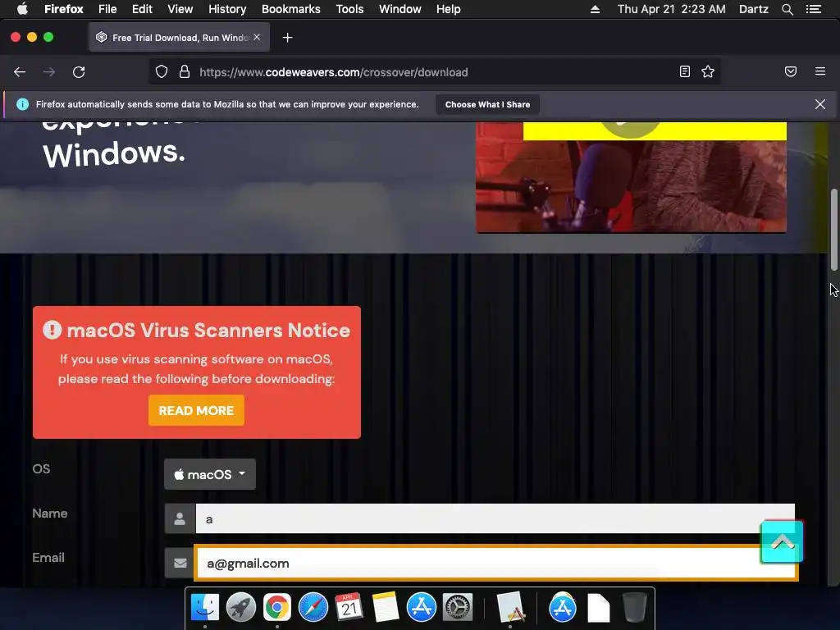The width and height of the screenshot is (840, 630).
Task: Click the READ MORE button
Action: coord(196,410)
